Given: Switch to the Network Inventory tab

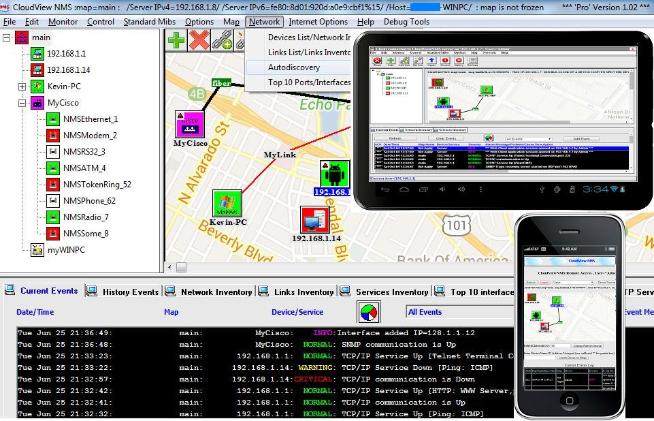Looking at the screenshot, I should [x=209, y=292].
